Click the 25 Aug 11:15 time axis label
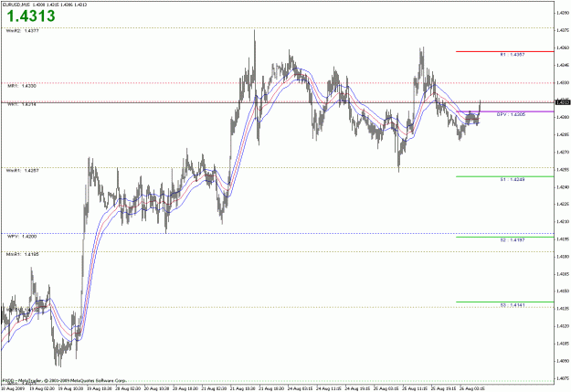This screenshot has width=571, height=392. click(x=415, y=388)
